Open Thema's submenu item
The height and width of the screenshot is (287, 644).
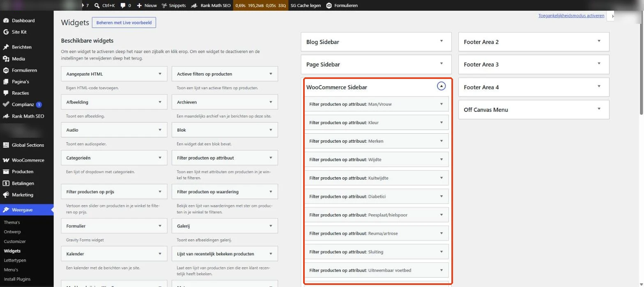click(x=12, y=222)
